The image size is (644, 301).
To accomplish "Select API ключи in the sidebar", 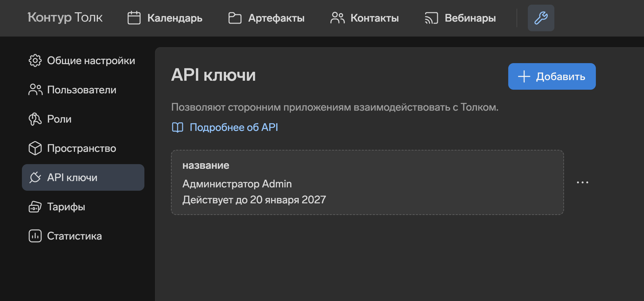I will (83, 177).
